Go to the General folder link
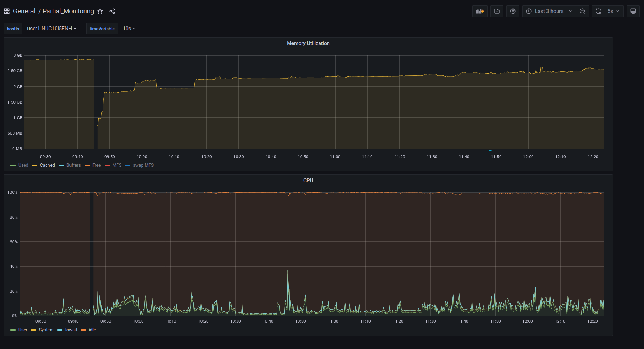This screenshot has width=644, height=349. (24, 11)
